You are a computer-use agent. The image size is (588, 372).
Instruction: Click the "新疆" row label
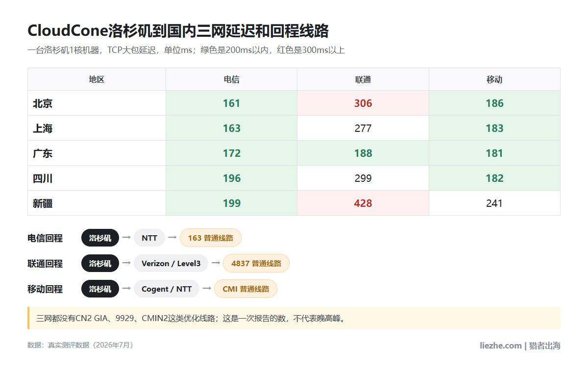pos(43,203)
